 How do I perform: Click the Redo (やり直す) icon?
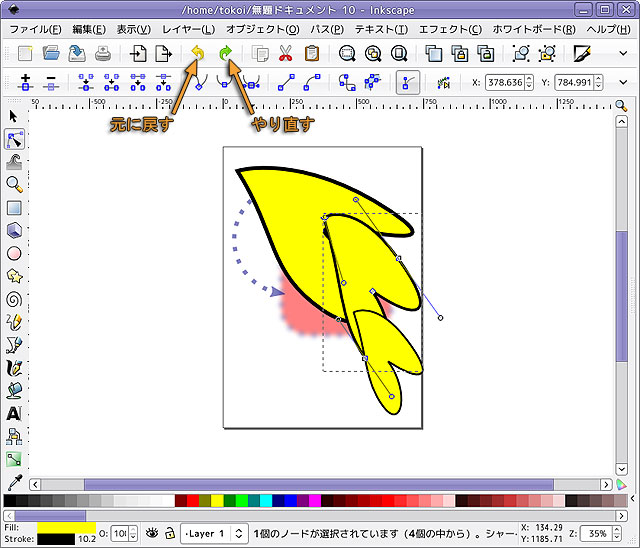coord(225,53)
